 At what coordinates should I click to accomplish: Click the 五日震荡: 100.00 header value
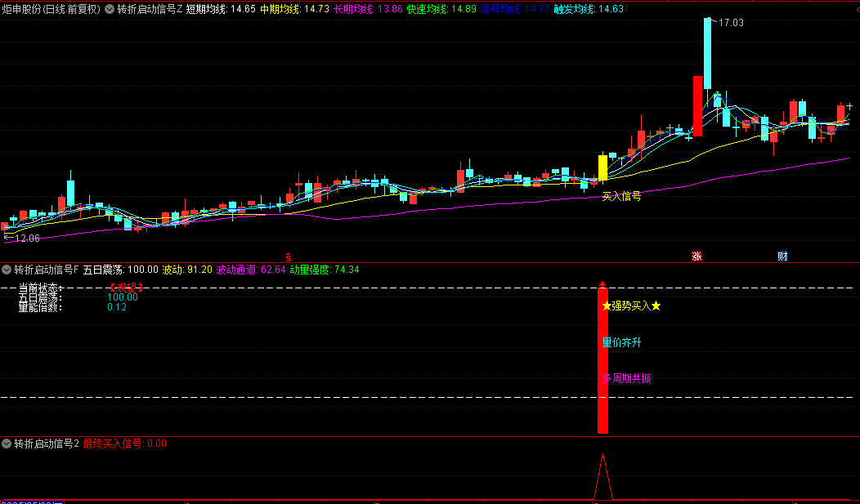point(121,269)
